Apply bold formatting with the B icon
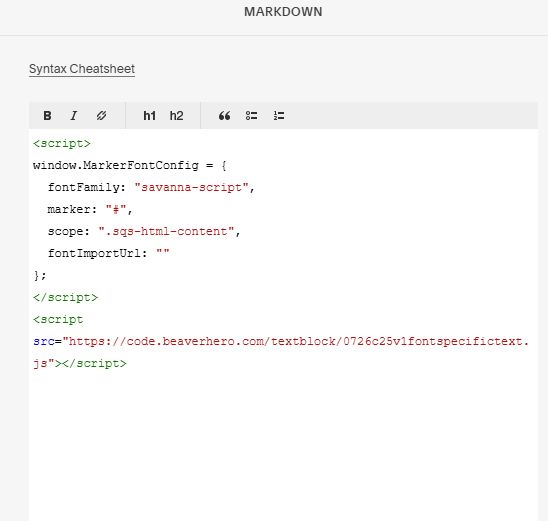 (48, 116)
